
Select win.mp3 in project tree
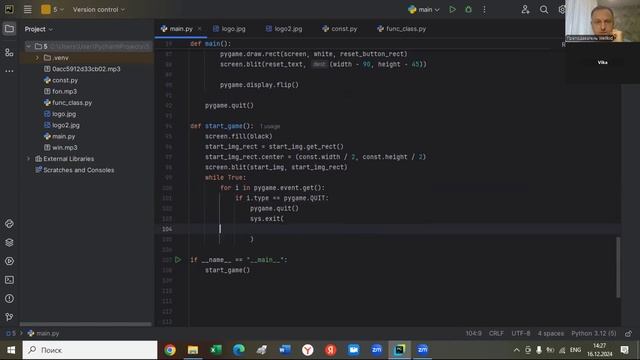click(x=64, y=147)
